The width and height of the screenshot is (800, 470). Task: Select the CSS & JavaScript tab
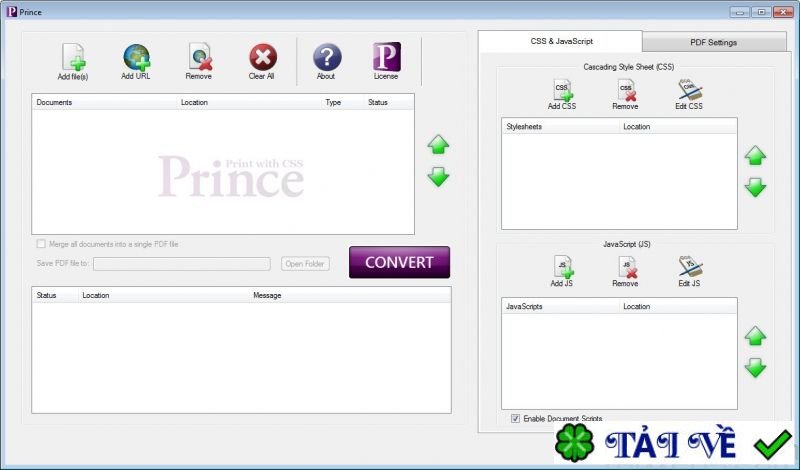pyautogui.click(x=561, y=41)
